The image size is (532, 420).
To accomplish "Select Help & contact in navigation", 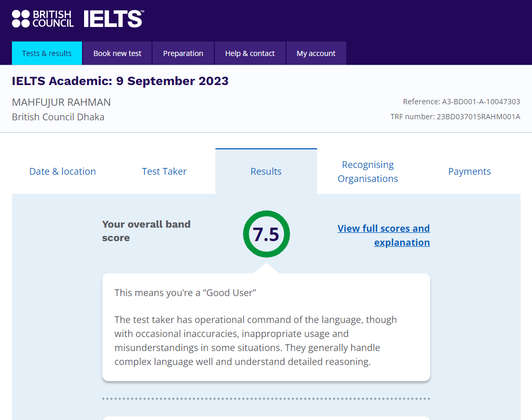I will tap(250, 53).
